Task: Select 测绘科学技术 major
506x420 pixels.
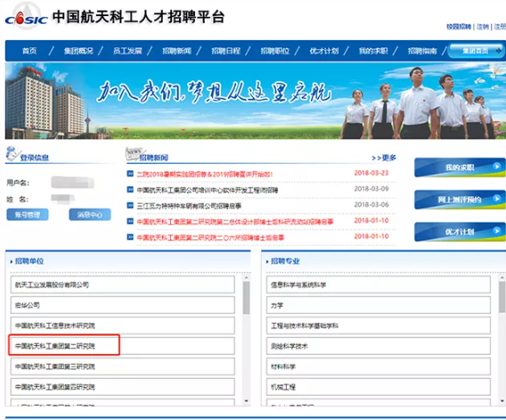Action: [x=379, y=346]
